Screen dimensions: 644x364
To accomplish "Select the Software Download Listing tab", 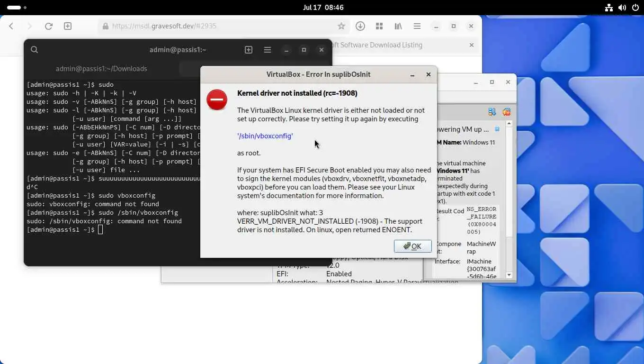I will click(x=402, y=45).
